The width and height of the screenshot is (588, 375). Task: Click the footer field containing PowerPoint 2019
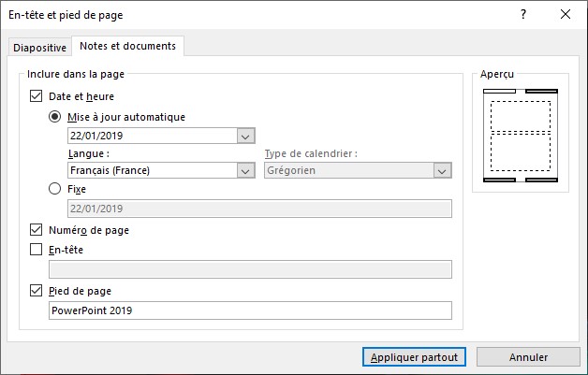click(250, 310)
